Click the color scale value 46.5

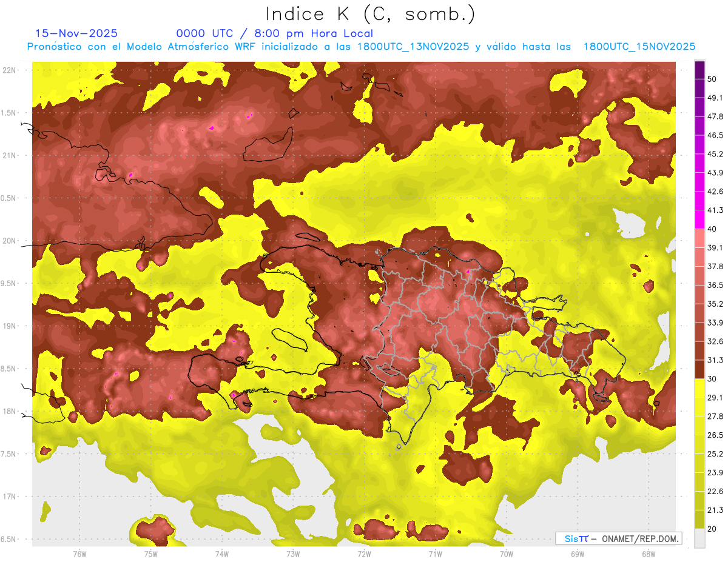point(715,135)
